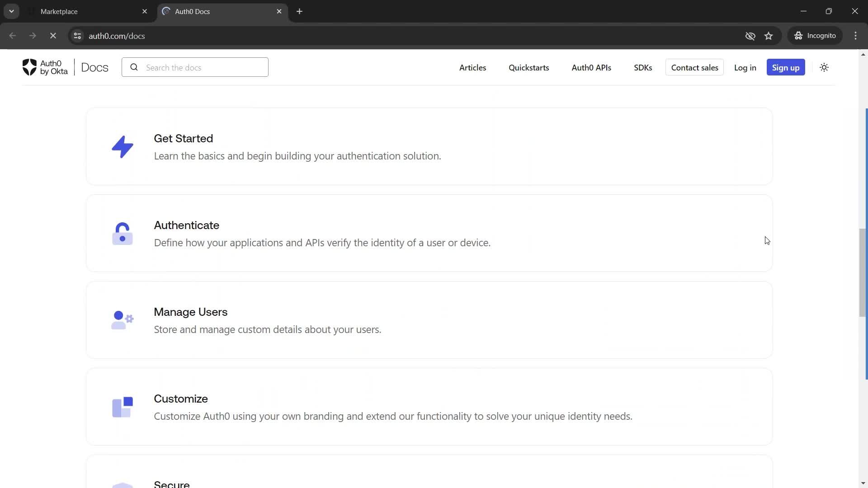Click the search magnifier icon

(134, 67)
